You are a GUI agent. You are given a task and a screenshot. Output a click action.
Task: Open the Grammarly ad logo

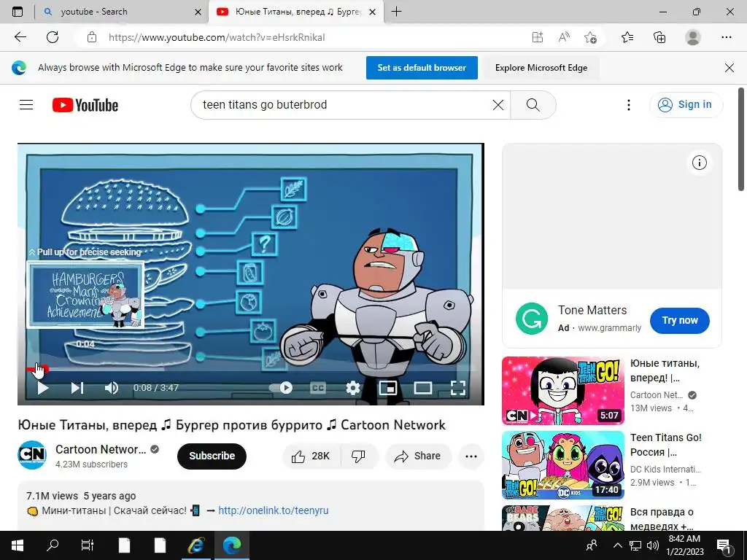(532, 319)
